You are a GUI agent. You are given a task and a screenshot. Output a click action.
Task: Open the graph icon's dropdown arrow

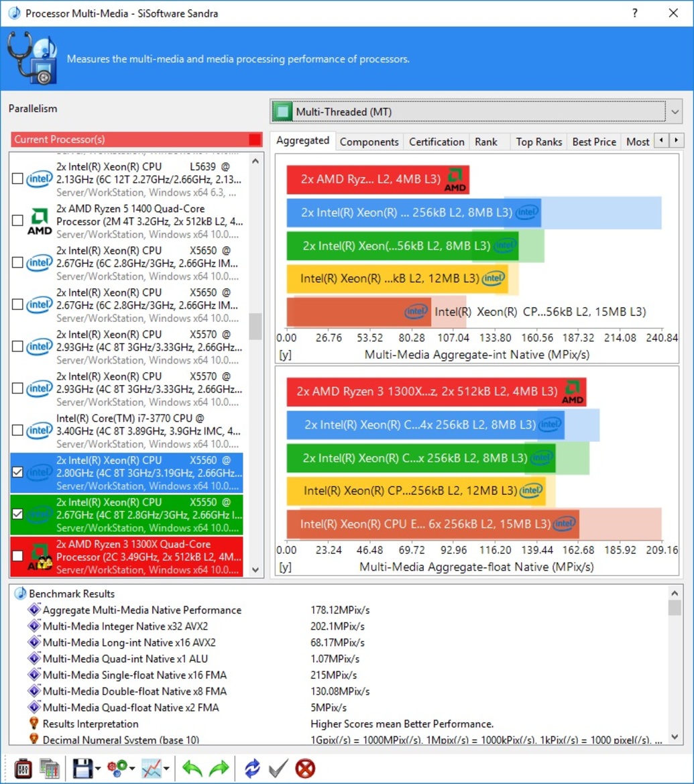coord(166,769)
